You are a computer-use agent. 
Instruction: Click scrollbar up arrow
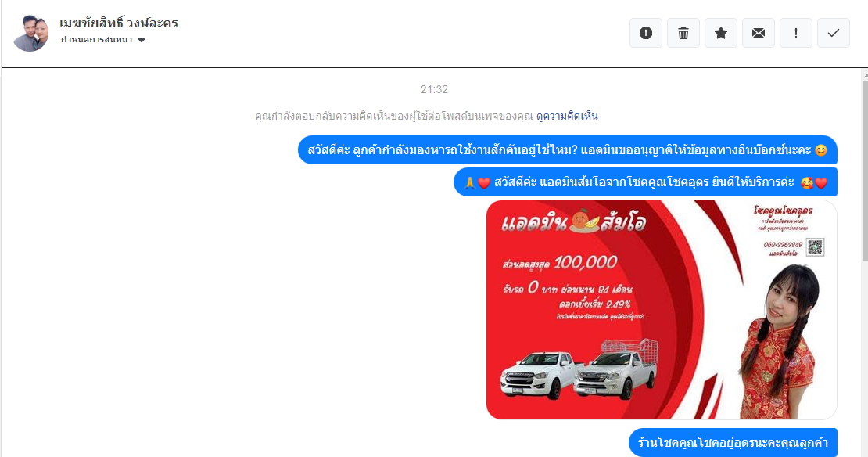(x=865, y=75)
